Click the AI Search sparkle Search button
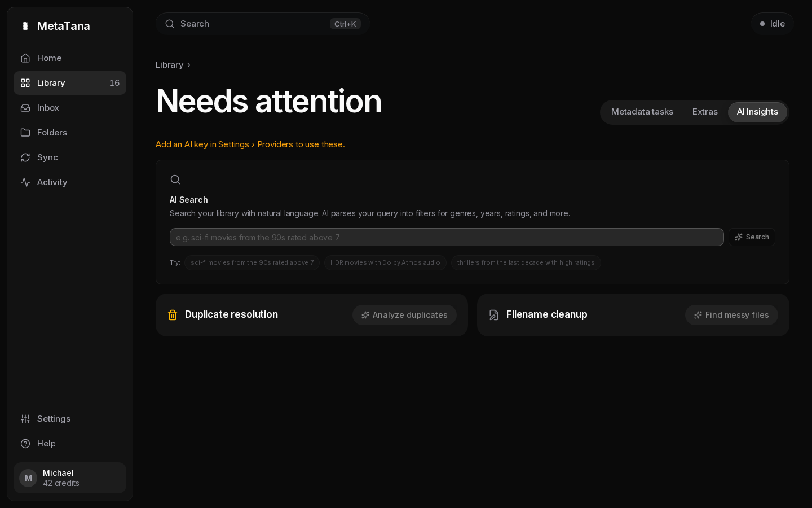 [x=752, y=237]
